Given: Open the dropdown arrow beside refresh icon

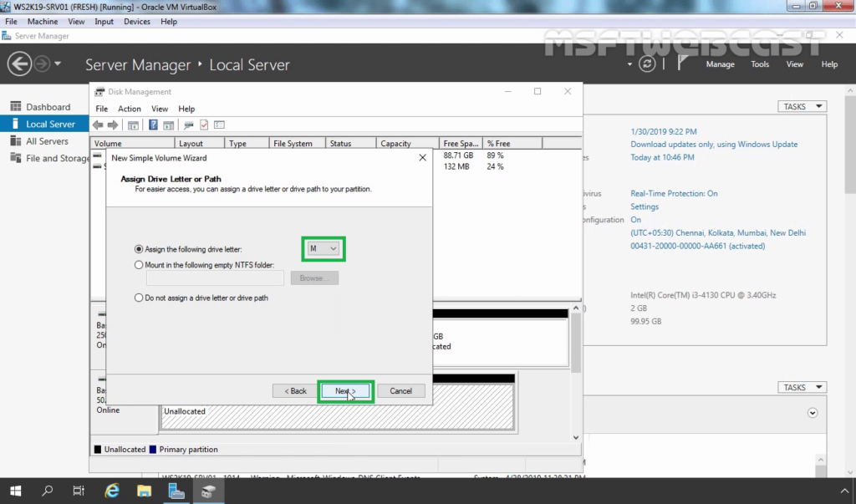Looking at the screenshot, I should pyautogui.click(x=629, y=64).
